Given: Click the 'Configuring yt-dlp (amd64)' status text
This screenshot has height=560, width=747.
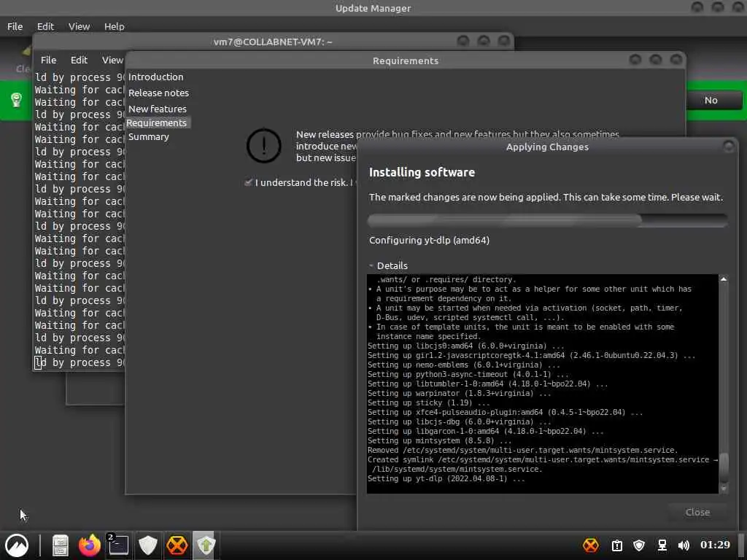Looking at the screenshot, I should point(429,240).
